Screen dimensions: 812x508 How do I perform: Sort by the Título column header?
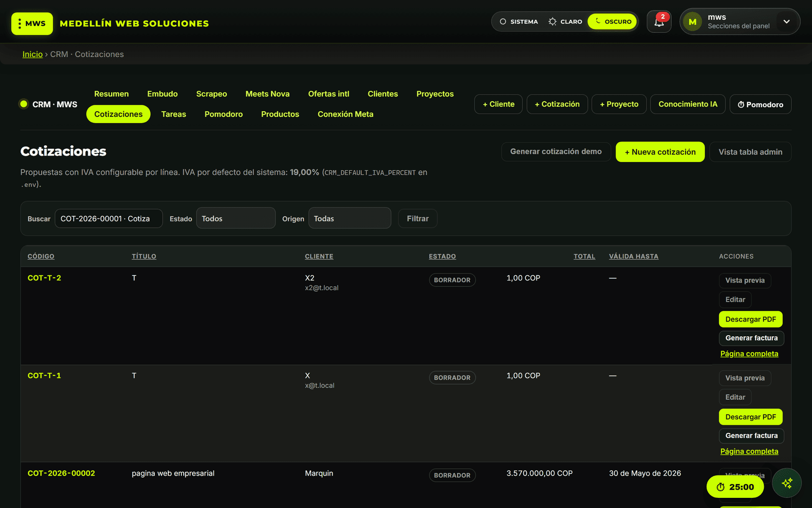click(144, 257)
